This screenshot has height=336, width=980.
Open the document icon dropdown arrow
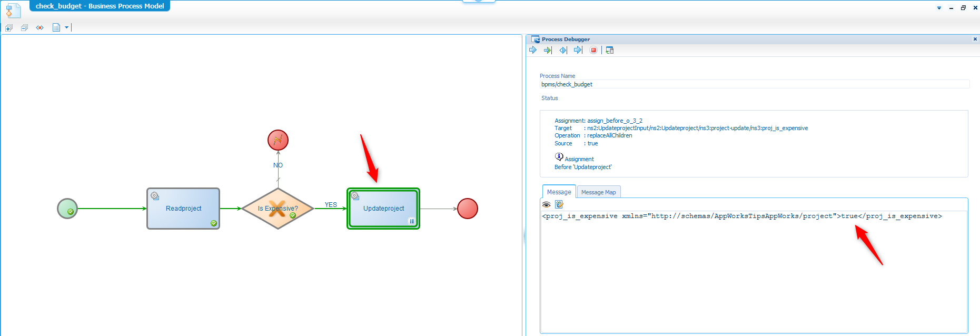click(67, 27)
